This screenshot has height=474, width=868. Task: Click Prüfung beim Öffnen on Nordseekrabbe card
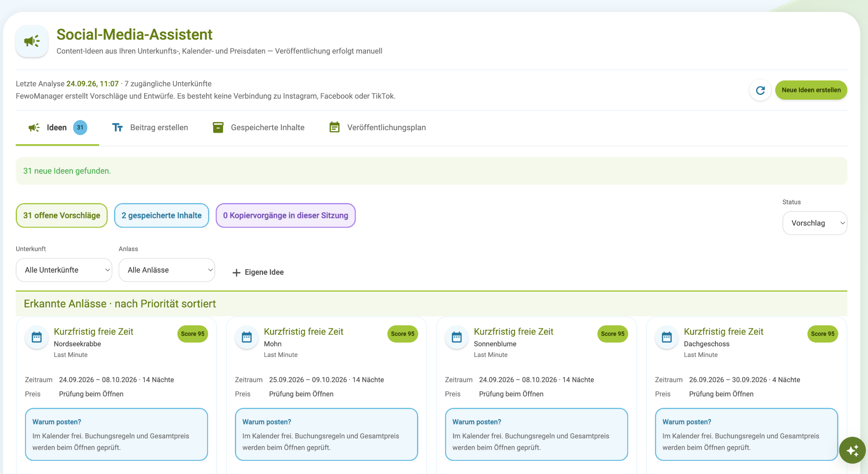pos(91,394)
